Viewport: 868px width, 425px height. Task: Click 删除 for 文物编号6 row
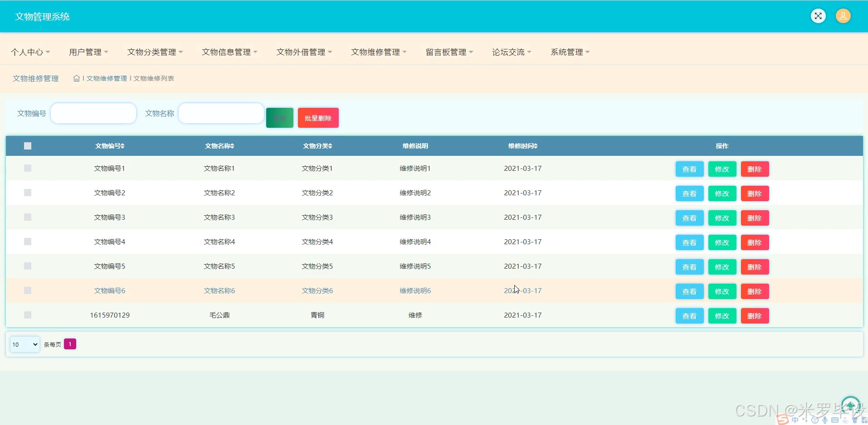tap(755, 291)
